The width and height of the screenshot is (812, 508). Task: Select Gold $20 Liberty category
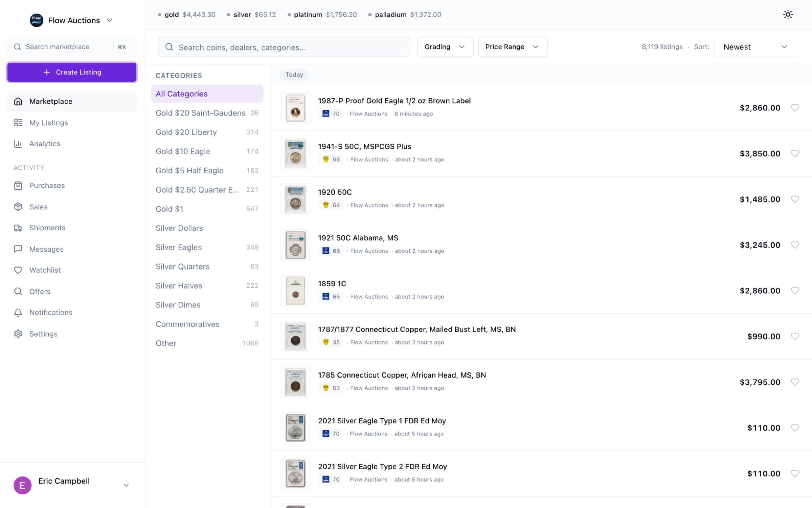click(x=207, y=132)
